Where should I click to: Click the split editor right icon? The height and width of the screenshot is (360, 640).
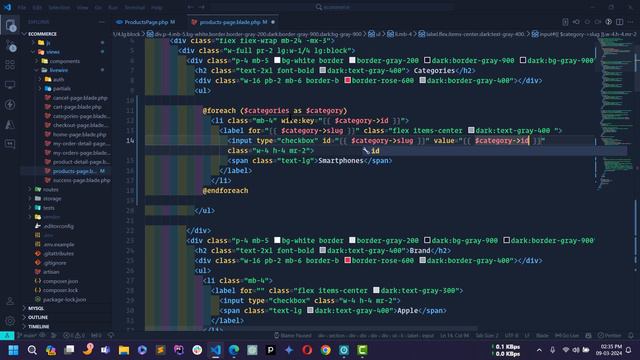pos(620,22)
